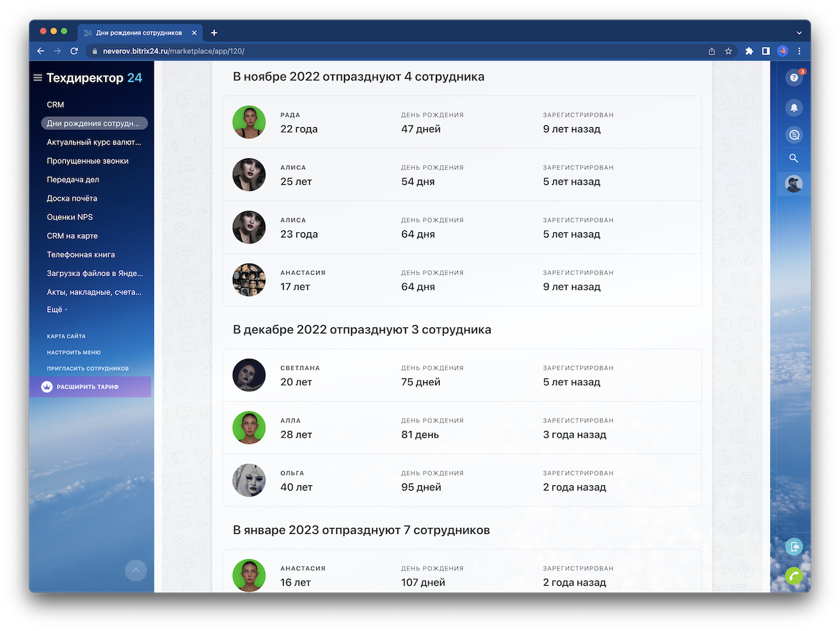Click Ольга's avatar thumbnail
Viewport: 840px width, 631px height.
point(249,480)
